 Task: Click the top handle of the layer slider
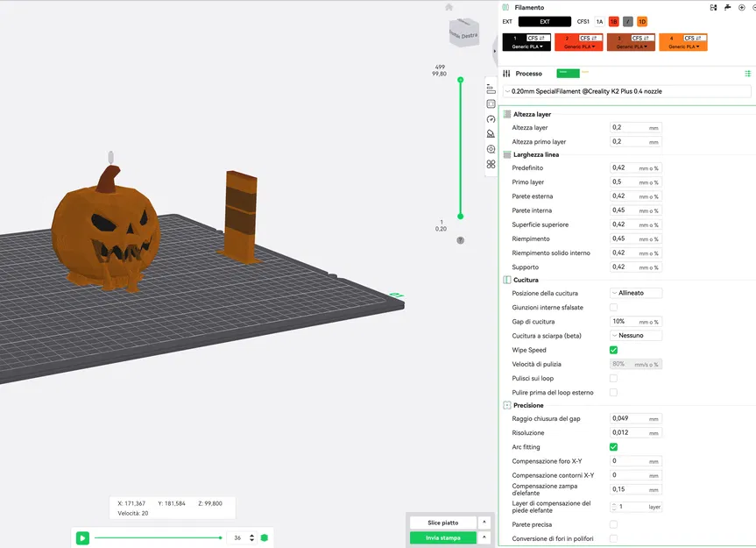[461, 80]
